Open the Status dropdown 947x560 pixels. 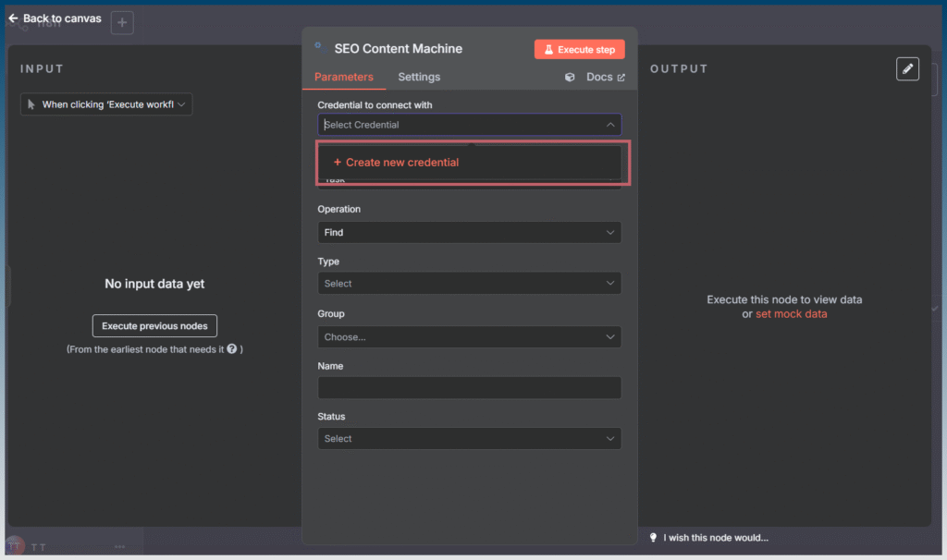[x=469, y=439]
